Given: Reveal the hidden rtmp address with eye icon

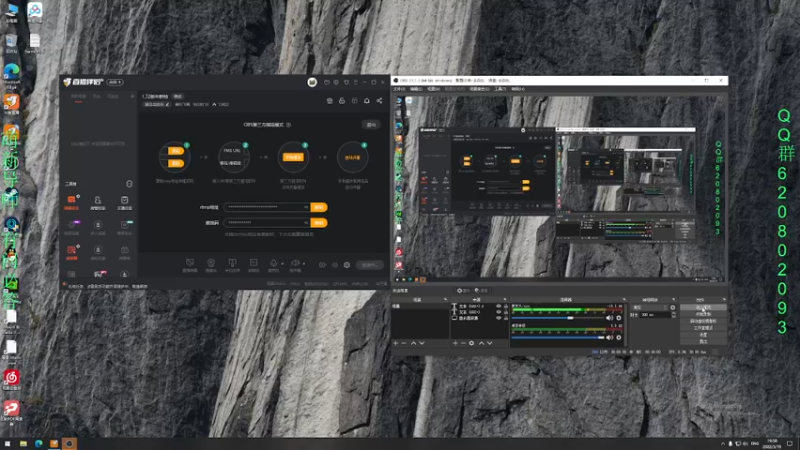Looking at the screenshot, I should click(306, 207).
